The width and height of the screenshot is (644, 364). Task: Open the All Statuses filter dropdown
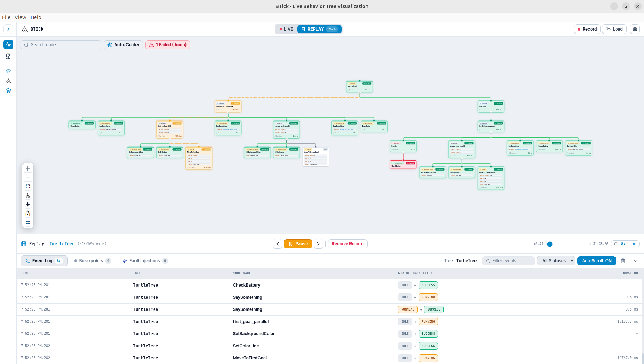(556, 261)
